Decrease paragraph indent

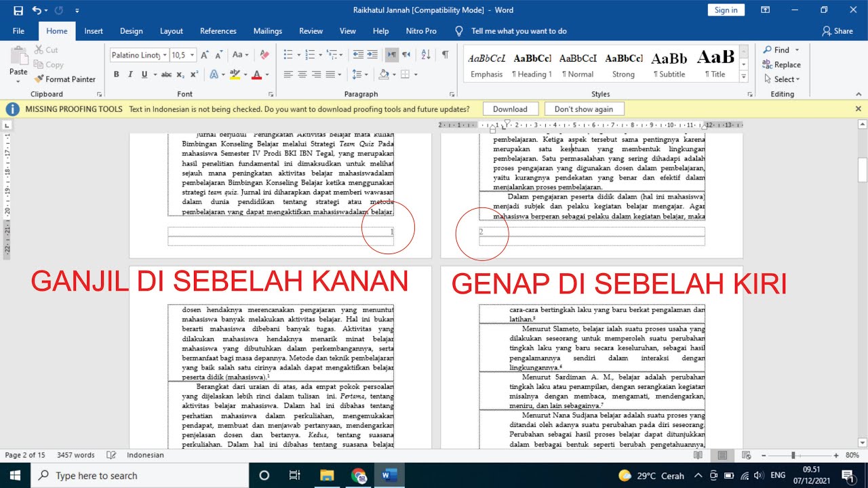[358, 55]
